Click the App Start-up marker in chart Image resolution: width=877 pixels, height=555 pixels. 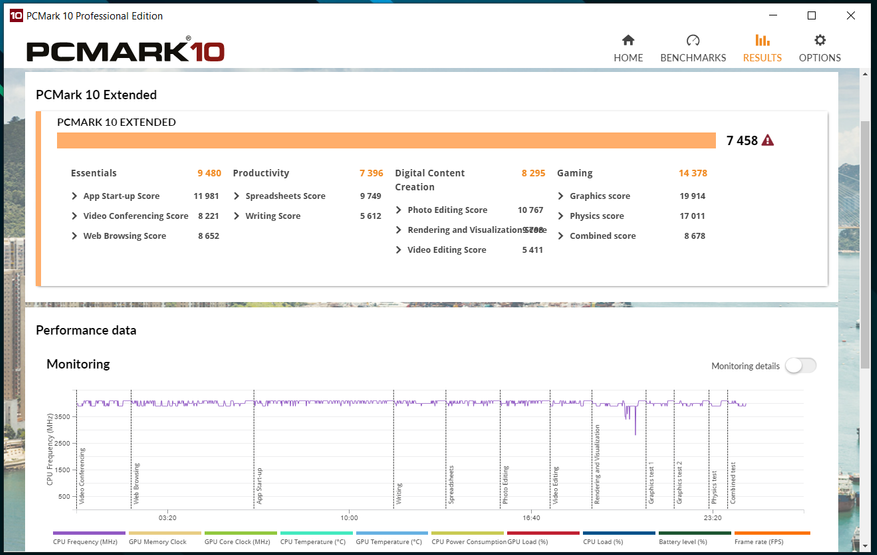pyautogui.click(x=259, y=486)
